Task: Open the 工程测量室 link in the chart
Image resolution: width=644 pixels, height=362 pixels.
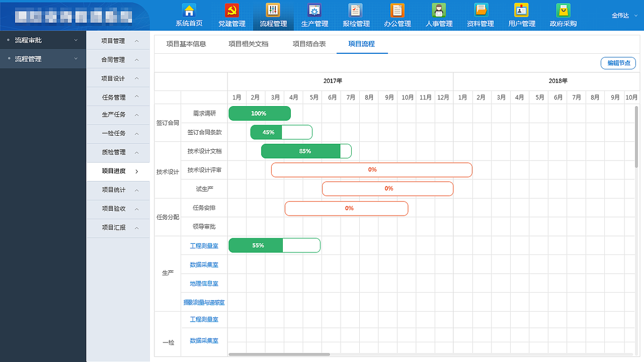Action: (204, 245)
